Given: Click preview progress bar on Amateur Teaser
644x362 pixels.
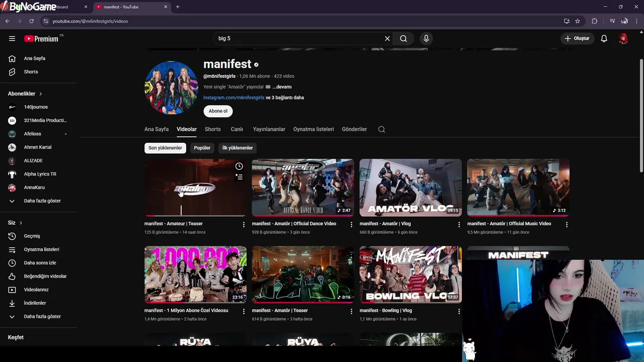Looking at the screenshot, I should point(195,215).
